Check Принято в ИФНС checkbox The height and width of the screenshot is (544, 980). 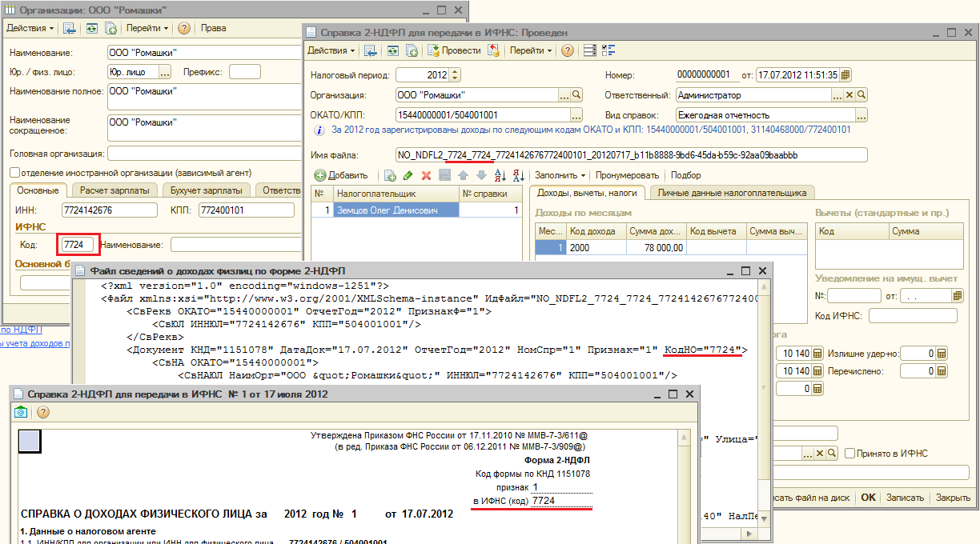850,454
